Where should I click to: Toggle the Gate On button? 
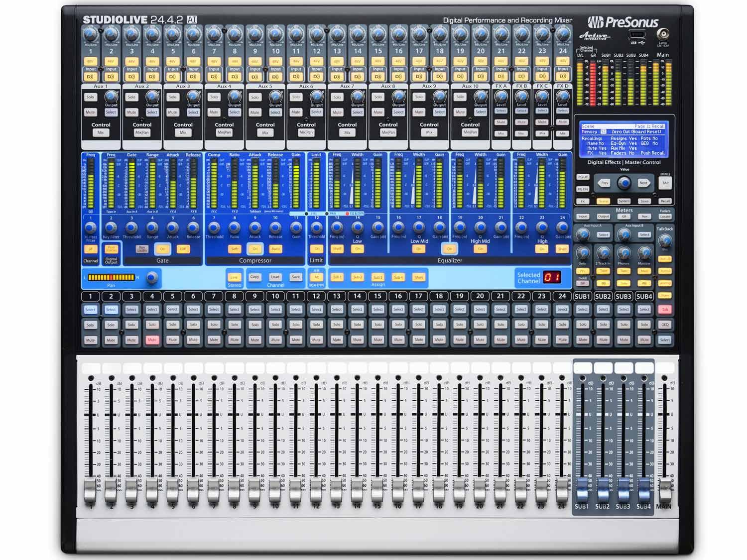162,249
